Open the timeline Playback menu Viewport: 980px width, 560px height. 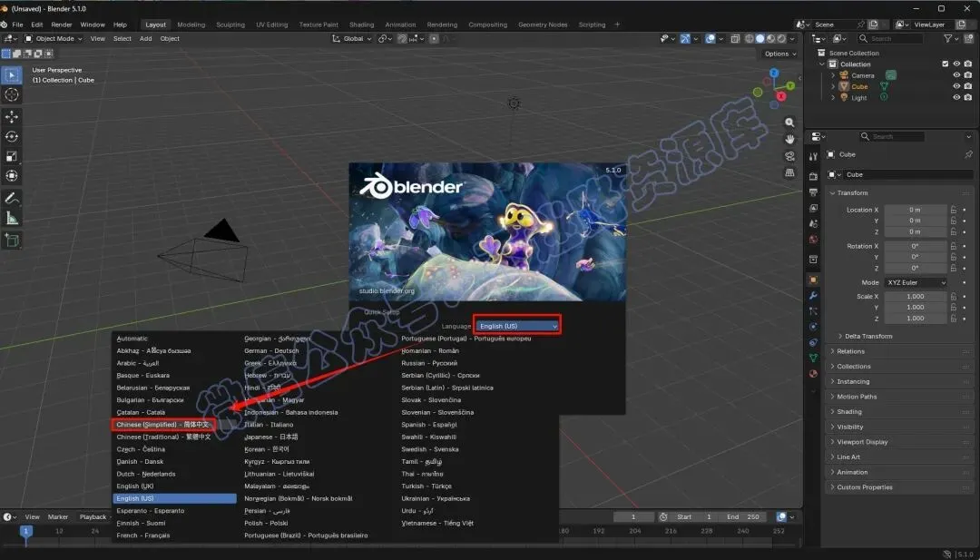point(95,516)
